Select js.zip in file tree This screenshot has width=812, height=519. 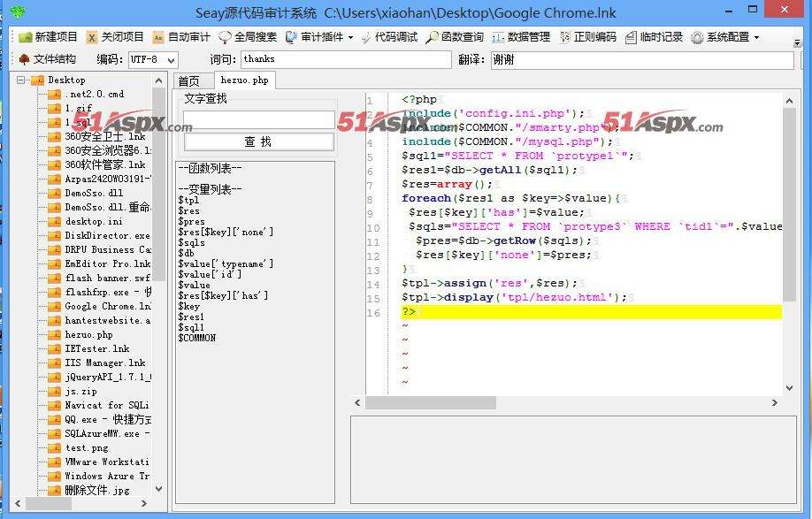click(80, 391)
